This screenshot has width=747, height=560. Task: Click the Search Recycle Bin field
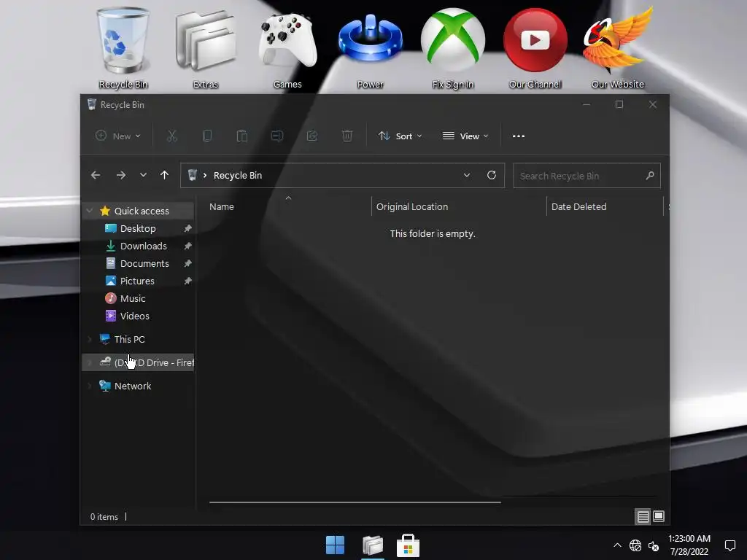[x=587, y=176]
